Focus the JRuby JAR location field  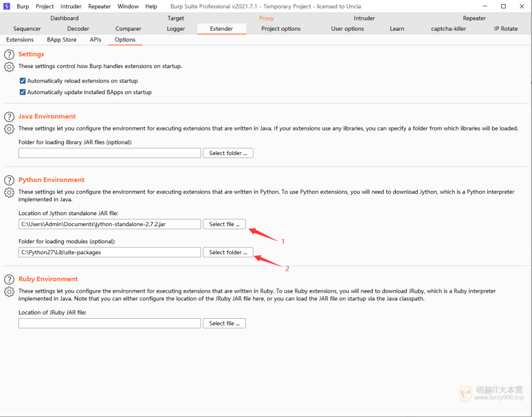pyautogui.click(x=110, y=323)
